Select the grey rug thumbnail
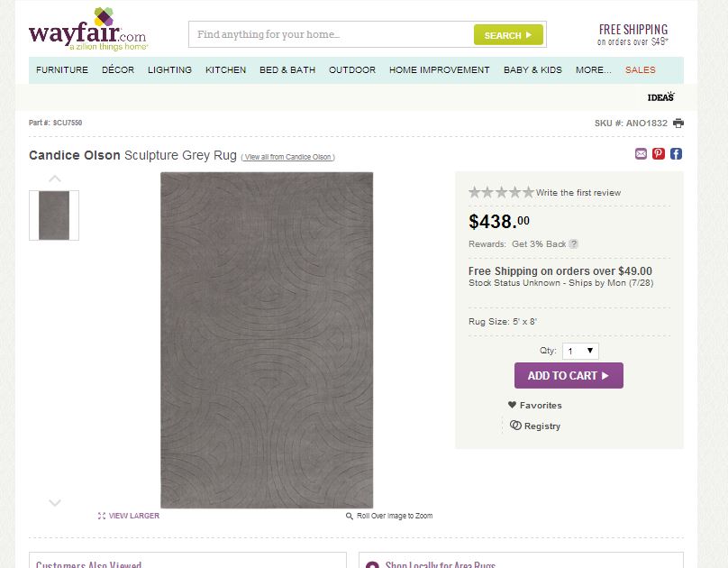Image resolution: width=728 pixels, height=568 pixels. tap(54, 215)
